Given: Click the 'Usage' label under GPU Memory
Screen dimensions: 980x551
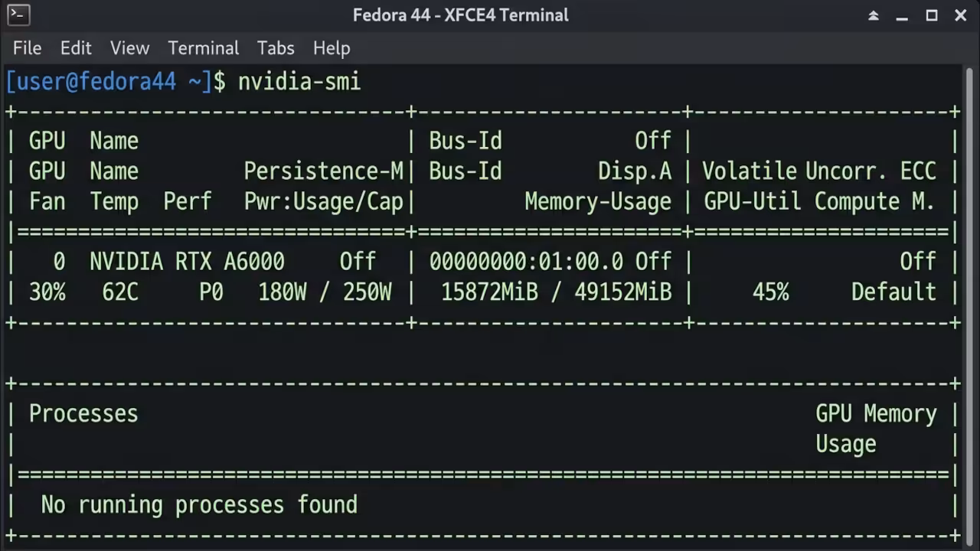Looking at the screenshot, I should click(846, 445).
